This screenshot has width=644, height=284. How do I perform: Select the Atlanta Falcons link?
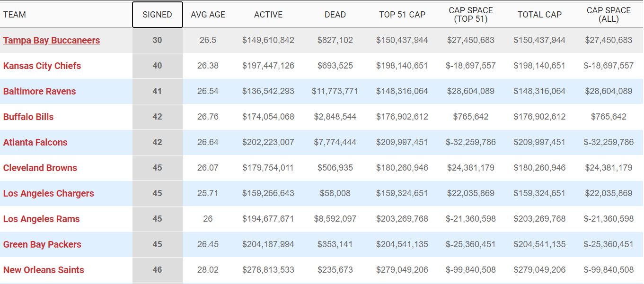pos(35,142)
